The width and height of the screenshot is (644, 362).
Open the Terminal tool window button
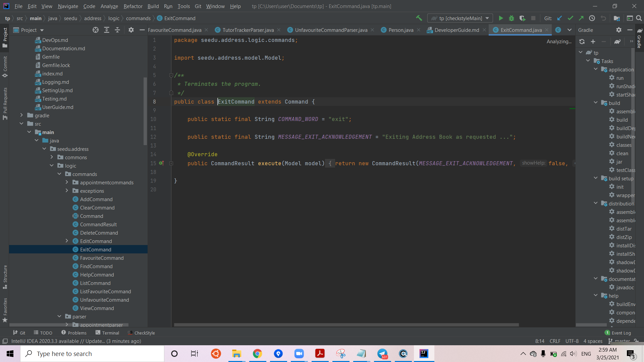(x=107, y=333)
